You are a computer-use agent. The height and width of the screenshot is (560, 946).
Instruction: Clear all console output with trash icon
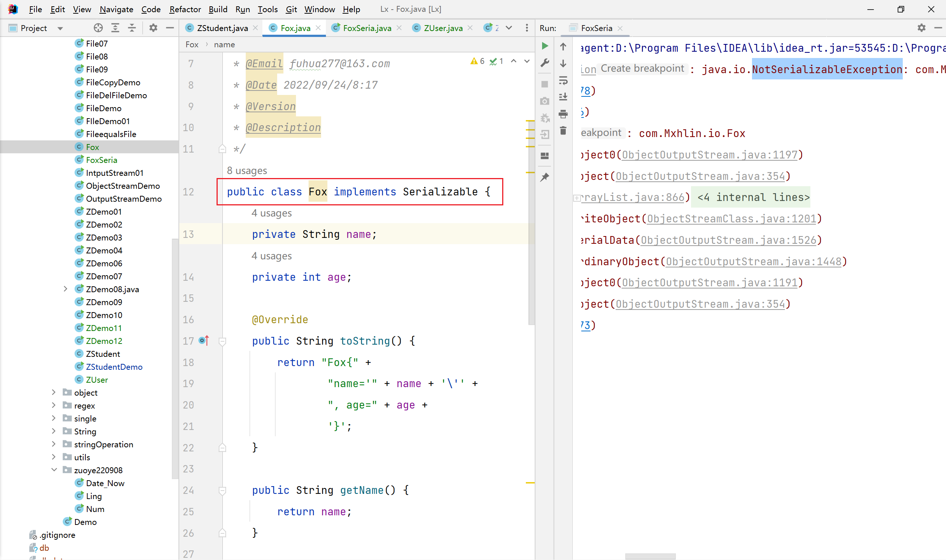(x=563, y=130)
